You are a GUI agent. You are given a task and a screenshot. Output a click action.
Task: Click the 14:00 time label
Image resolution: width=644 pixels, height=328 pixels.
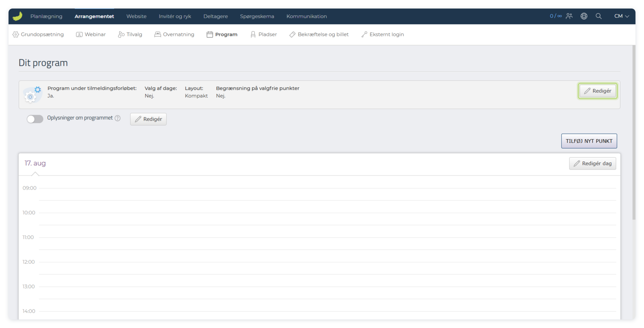[29, 311]
